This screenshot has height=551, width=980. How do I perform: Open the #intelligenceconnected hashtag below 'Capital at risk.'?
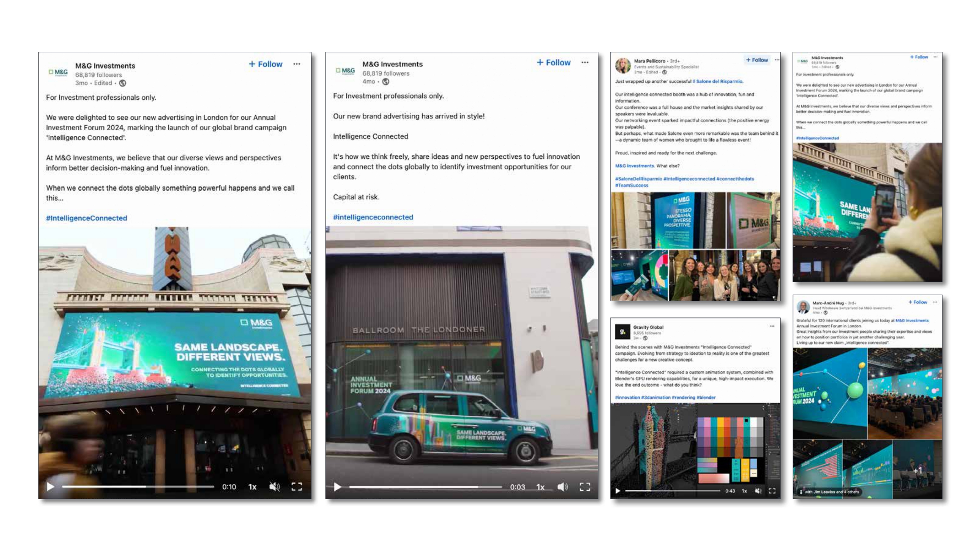(x=373, y=217)
